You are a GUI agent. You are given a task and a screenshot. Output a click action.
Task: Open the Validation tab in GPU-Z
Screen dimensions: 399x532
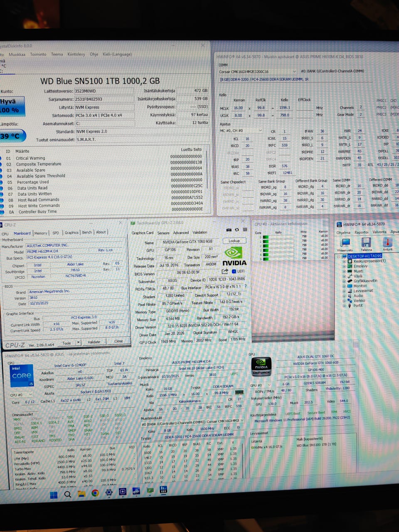click(200, 232)
